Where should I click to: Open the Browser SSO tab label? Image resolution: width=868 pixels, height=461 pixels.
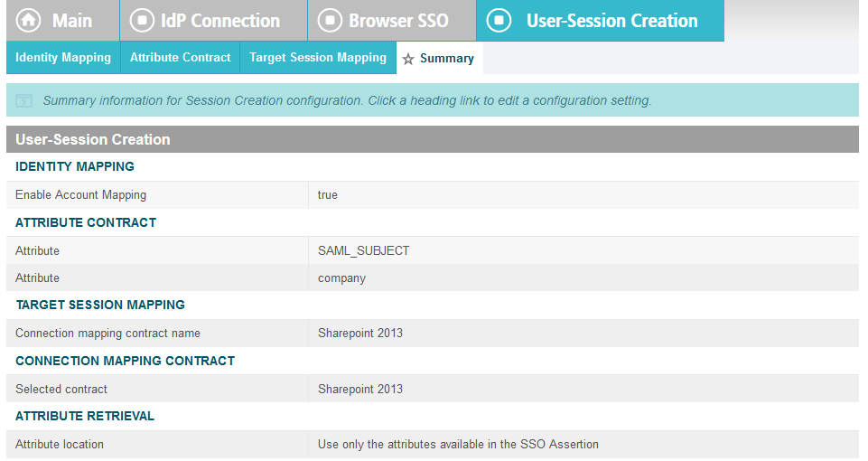coord(398,21)
